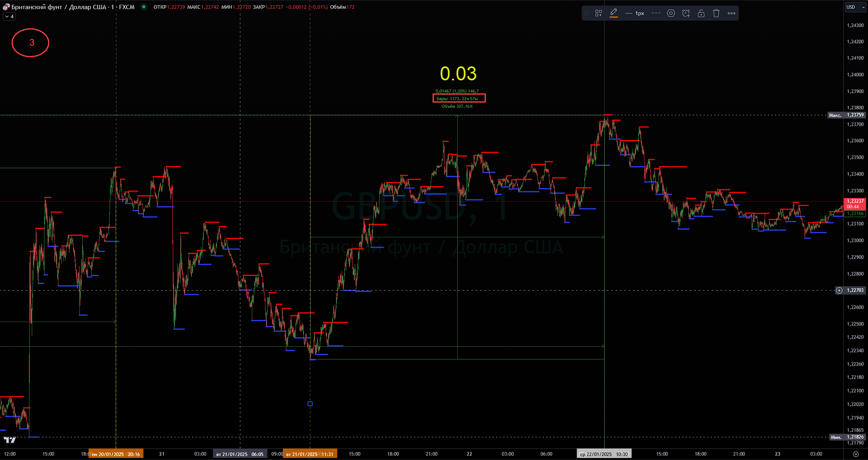Click the МИН 1,22720 legend value

tap(236, 7)
